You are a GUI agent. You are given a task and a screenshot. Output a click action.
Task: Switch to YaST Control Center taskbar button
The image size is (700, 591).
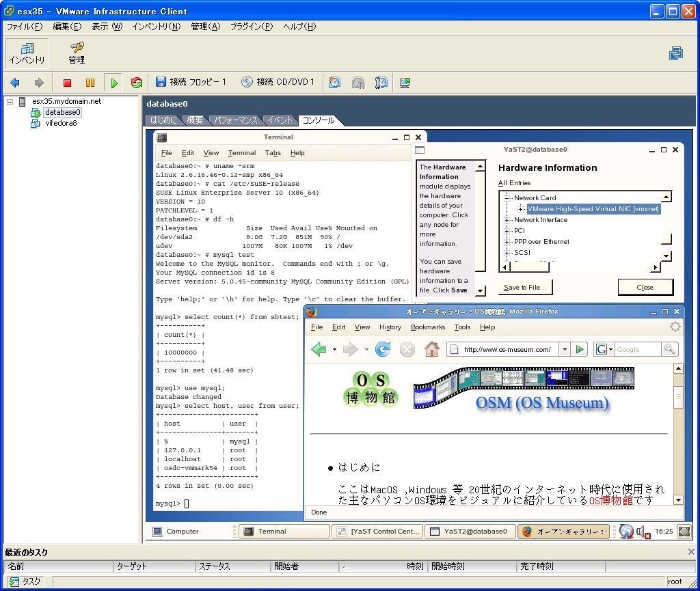[379, 532]
